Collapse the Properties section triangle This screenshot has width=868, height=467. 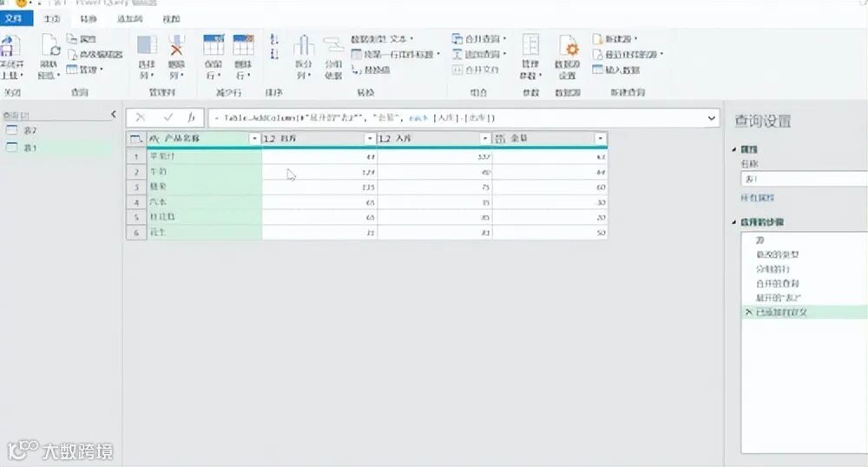click(734, 149)
